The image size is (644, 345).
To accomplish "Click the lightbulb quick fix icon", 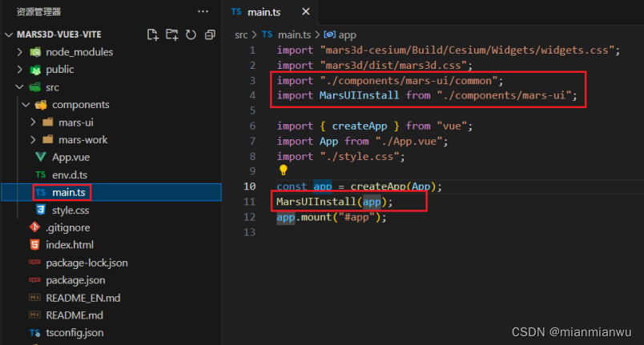I will 283,170.
